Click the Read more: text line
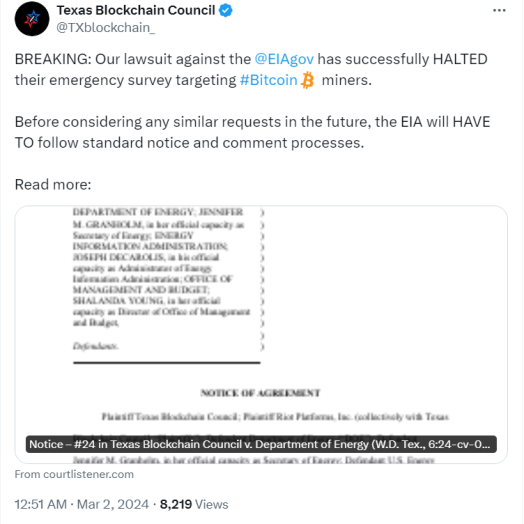The height and width of the screenshot is (524, 524). click(53, 184)
